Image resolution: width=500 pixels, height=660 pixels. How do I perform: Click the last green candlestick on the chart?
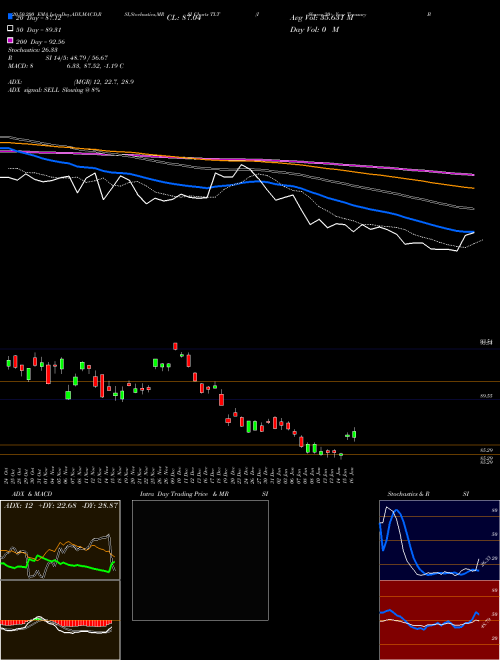click(354, 434)
